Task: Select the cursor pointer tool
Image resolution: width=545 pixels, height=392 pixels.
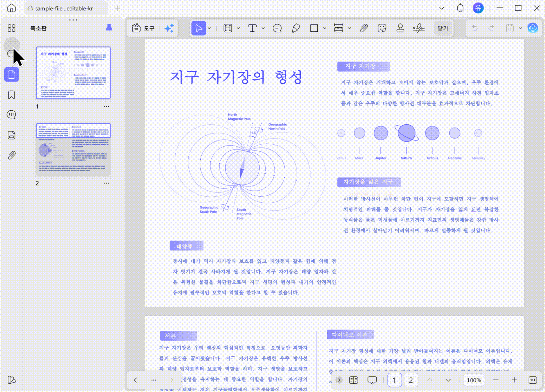Action: coord(199,28)
